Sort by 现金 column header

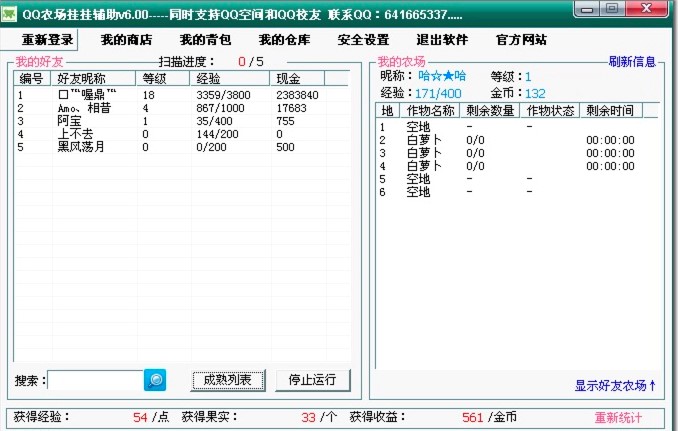point(297,79)
